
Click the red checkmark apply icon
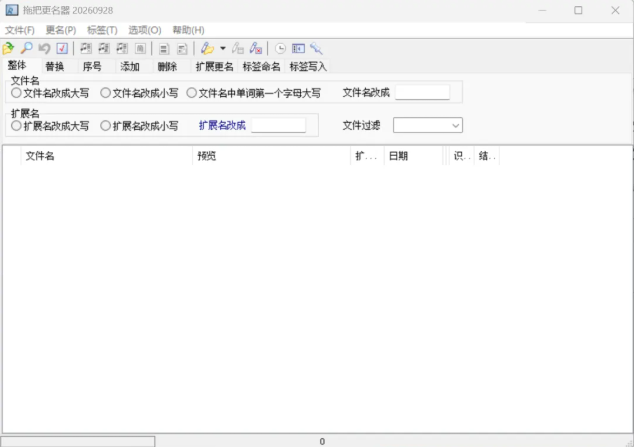point(62,48)
